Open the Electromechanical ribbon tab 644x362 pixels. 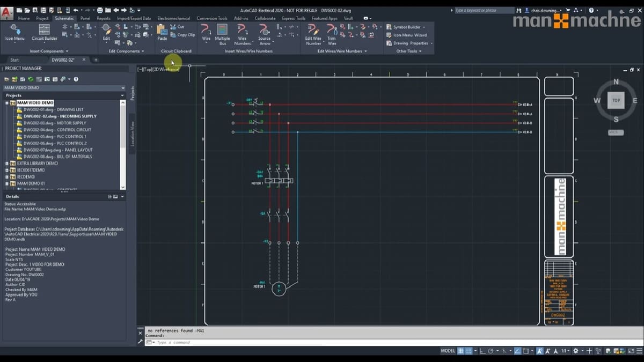click(x=174, y=18)
